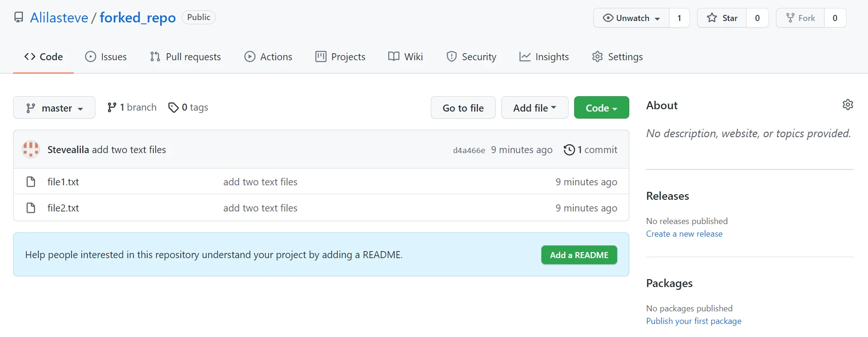This screenshot has width=868, height=337.
Task: Switch to the Code tab
Action: tap(43, 57)
